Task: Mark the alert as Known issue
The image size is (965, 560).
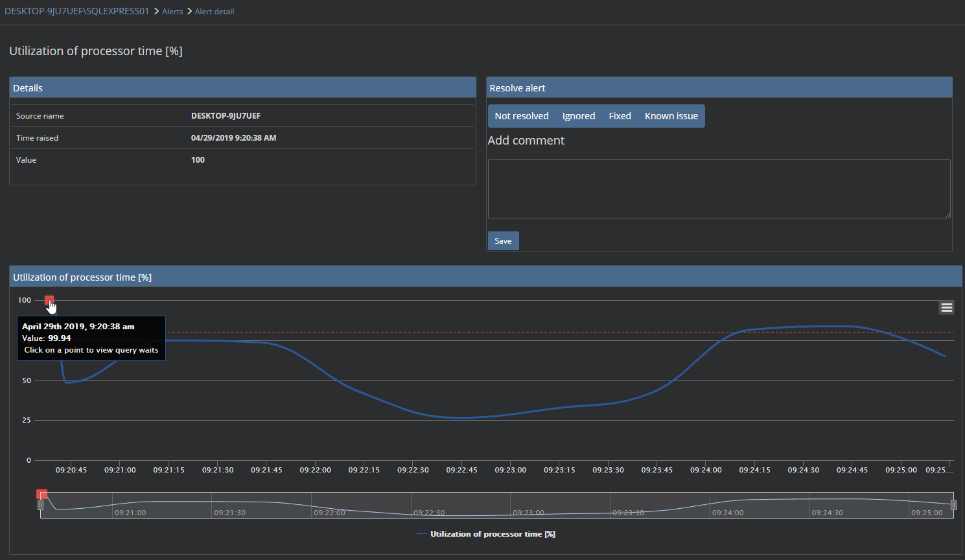Action: (671, 115)
